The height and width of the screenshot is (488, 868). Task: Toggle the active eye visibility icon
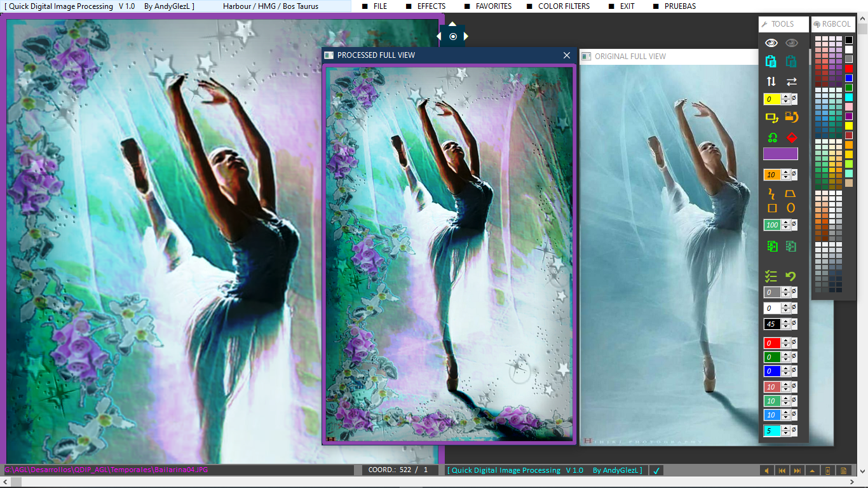[771, 41]
